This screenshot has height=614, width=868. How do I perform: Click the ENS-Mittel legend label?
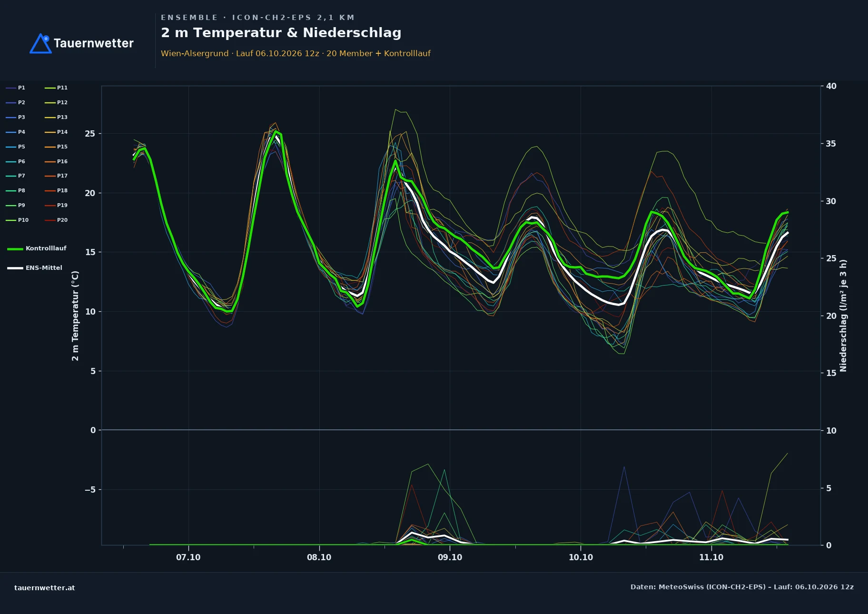pos(44,268)
